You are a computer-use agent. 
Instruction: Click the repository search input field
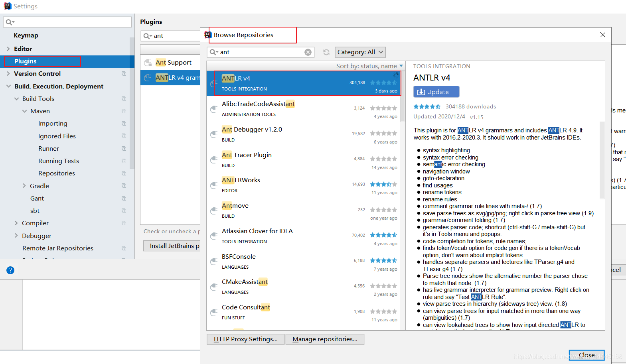[261, 52]
